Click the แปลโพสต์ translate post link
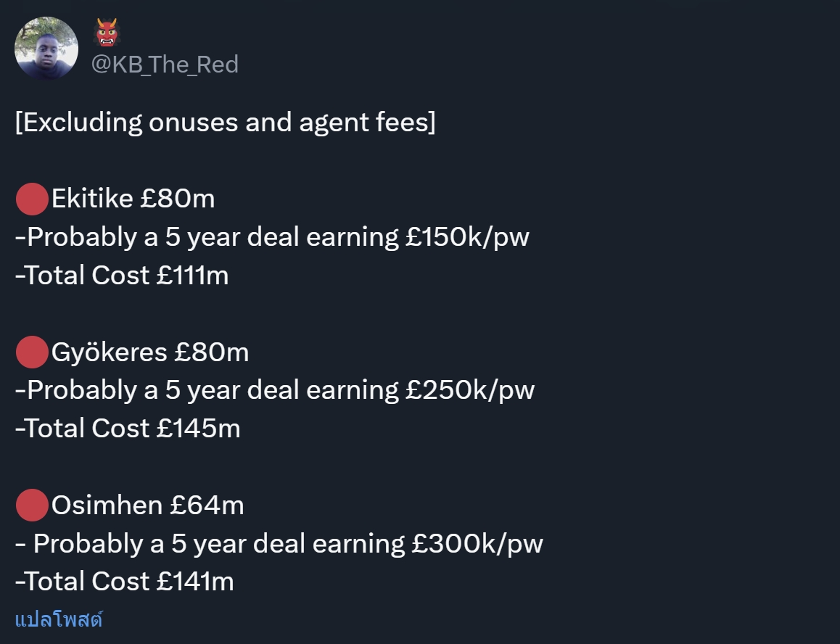The width and height of the screenshot is (840, 644). pyautogui.click(x=59, y=620)
